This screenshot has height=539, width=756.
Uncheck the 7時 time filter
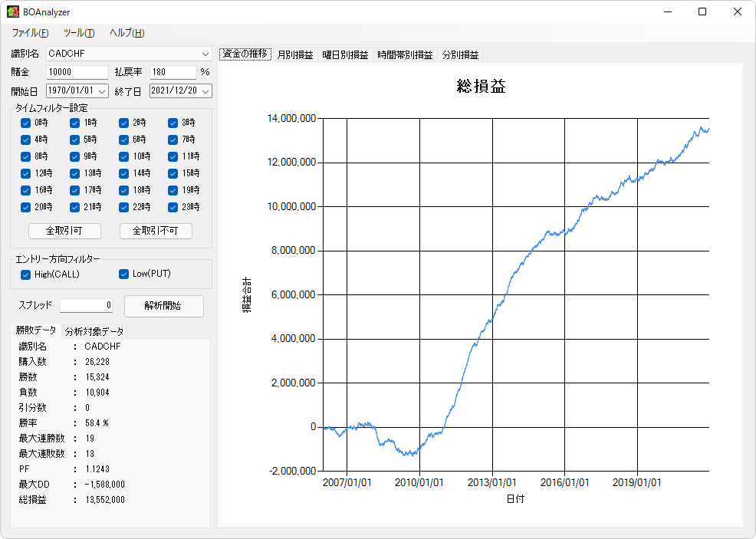pos(173,140)
